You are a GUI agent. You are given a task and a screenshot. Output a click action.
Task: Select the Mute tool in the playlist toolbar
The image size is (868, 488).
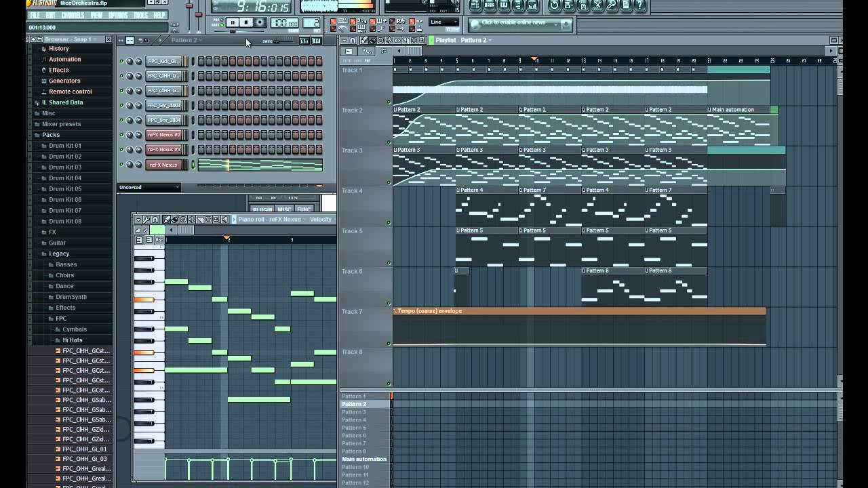pos(389,41)
